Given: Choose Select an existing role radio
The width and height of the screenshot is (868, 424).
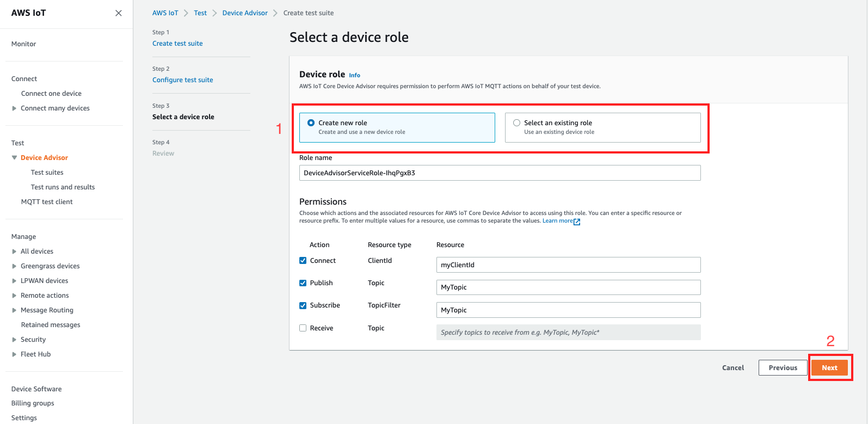Looking at the screenshot, I should (x=516, y=123).
